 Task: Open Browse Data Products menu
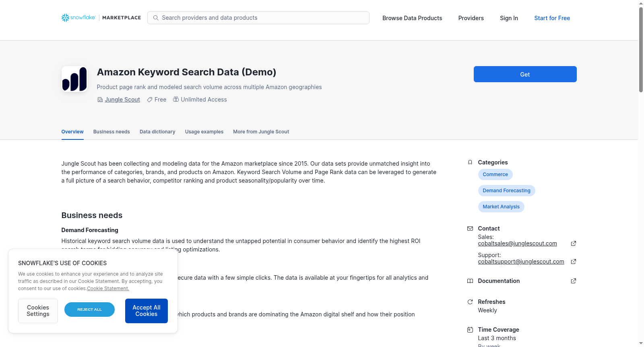412,18
